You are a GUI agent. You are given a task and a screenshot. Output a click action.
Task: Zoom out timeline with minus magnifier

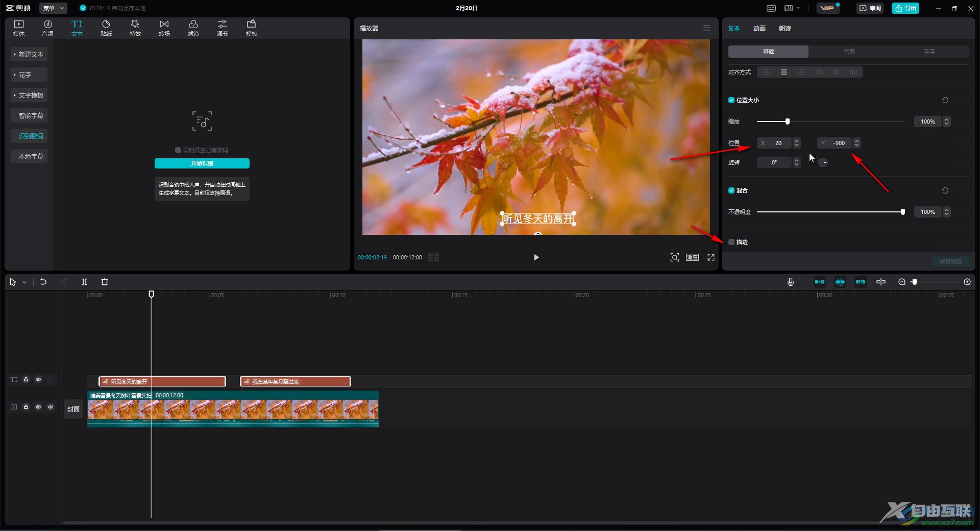click(x=902, y=282)
